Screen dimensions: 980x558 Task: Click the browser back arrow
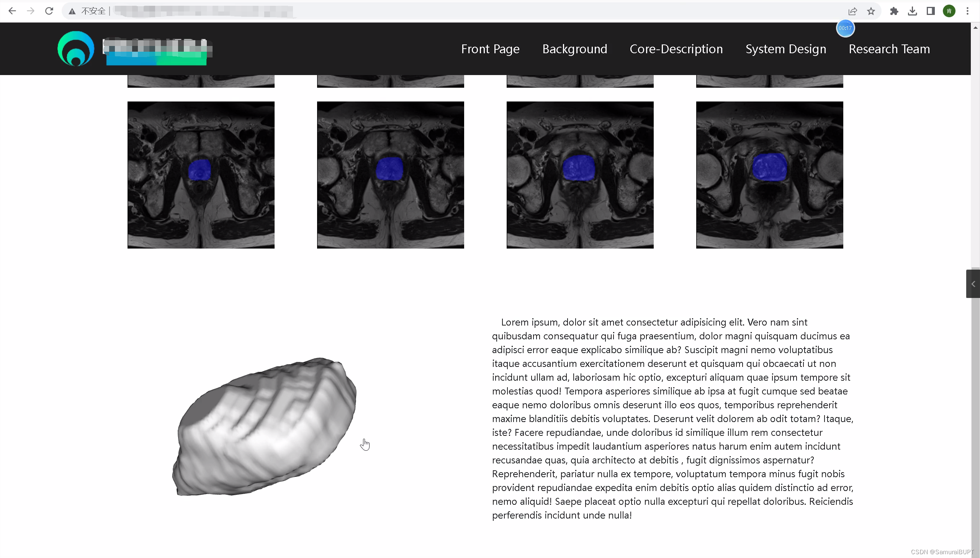coord(12,11)
